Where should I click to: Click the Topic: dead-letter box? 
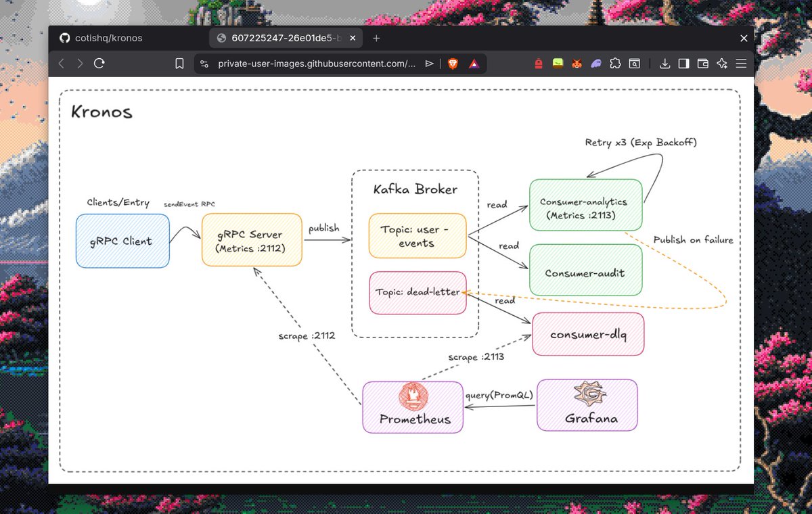click(x=418, y=293)
